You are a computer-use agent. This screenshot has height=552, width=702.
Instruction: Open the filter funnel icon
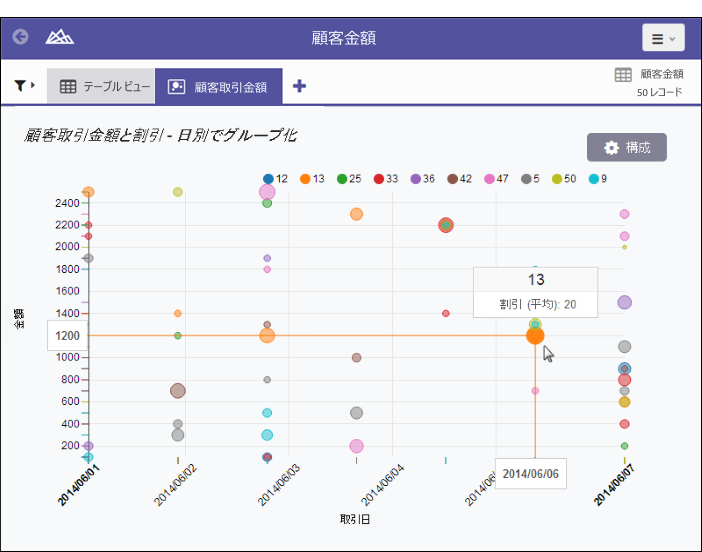pos(20,86)
